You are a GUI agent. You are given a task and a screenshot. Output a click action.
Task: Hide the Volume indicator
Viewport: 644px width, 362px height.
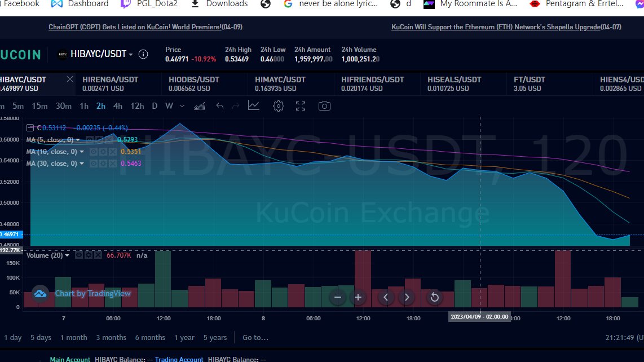[x=79, y=255]
